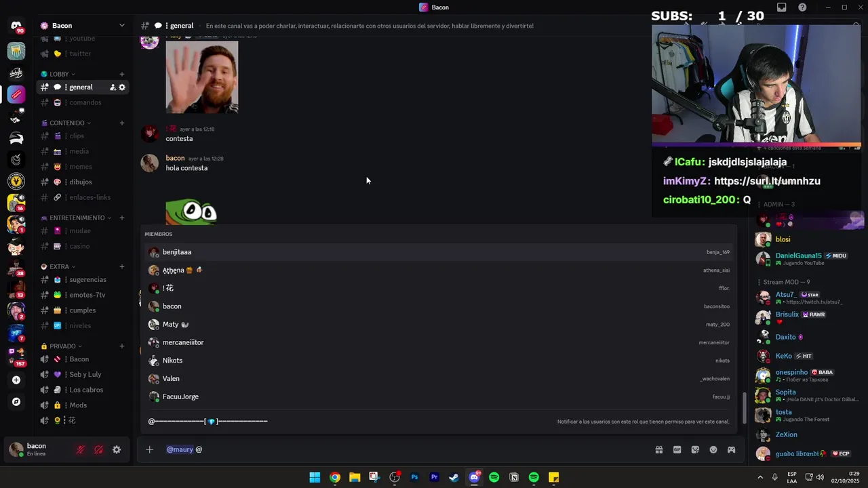Click invite people icon on general channel
868x488 pixels.
tap(113, 87)
